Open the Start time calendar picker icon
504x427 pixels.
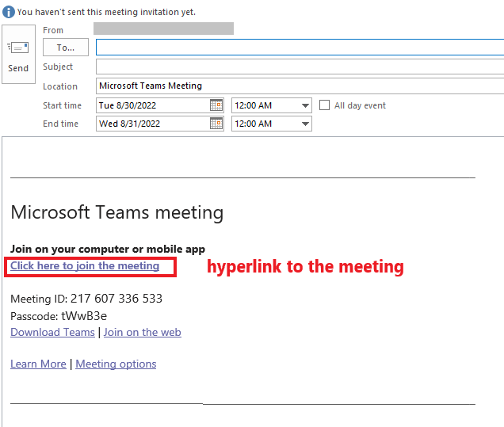(x=216, y=105)
